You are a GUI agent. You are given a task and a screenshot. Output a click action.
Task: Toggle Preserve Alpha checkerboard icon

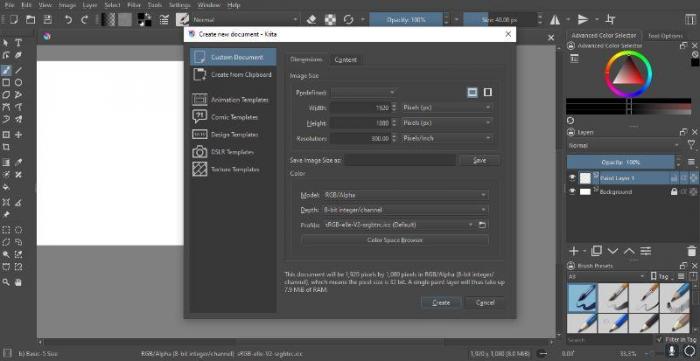(x=330, y=20)
